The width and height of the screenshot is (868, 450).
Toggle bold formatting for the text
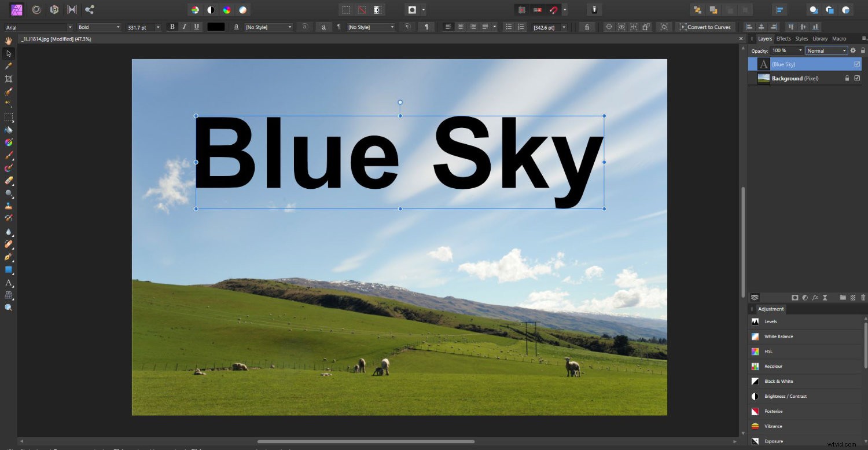(x=172, y=27)
